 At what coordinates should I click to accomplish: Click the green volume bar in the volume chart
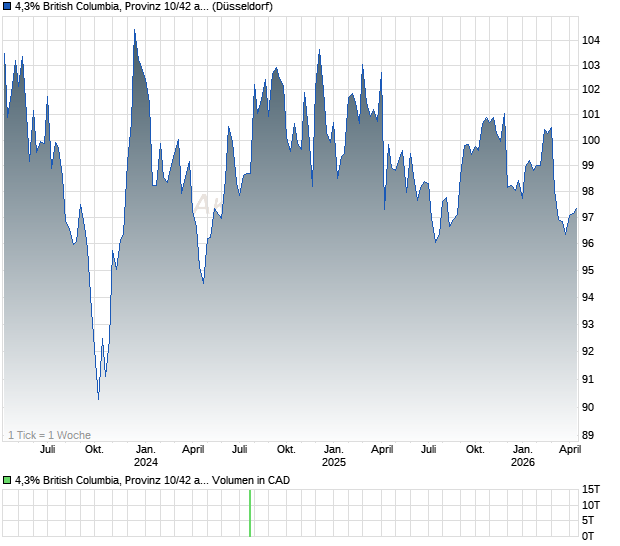coord(250,513)
